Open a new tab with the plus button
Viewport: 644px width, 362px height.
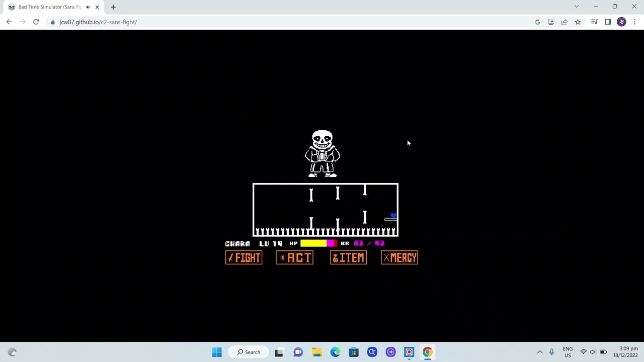pyautogui.click(x=113, y=7)
